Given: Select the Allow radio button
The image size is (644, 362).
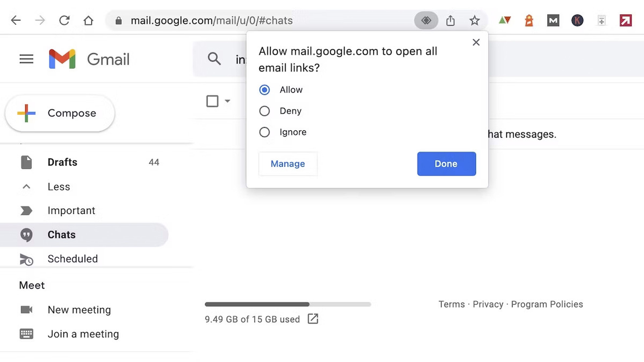Looking at the screenshot, I should [x=264, y=90].
